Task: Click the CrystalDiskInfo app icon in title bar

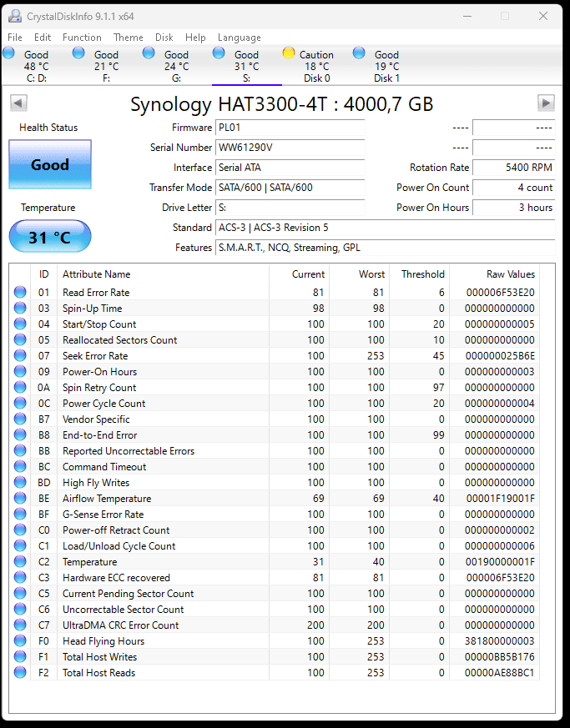Action: (x=13, y=16)
